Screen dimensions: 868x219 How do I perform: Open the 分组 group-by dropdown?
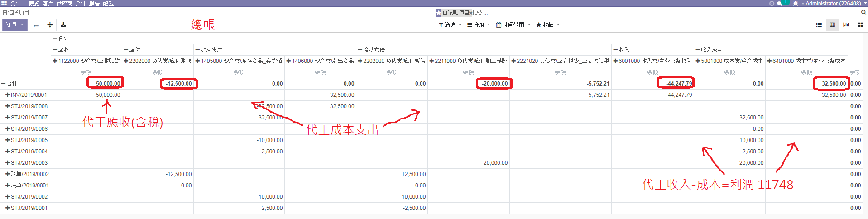[479, 25]
